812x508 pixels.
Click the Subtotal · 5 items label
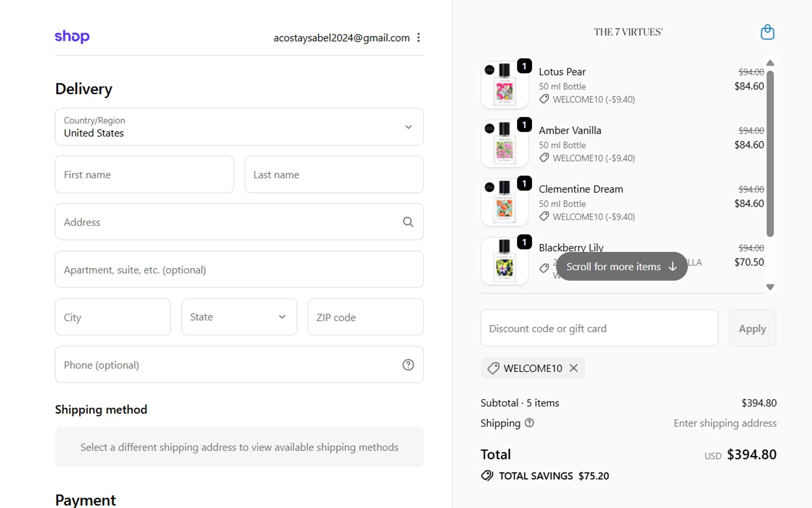pyautogui.click(x=520, y=403)
